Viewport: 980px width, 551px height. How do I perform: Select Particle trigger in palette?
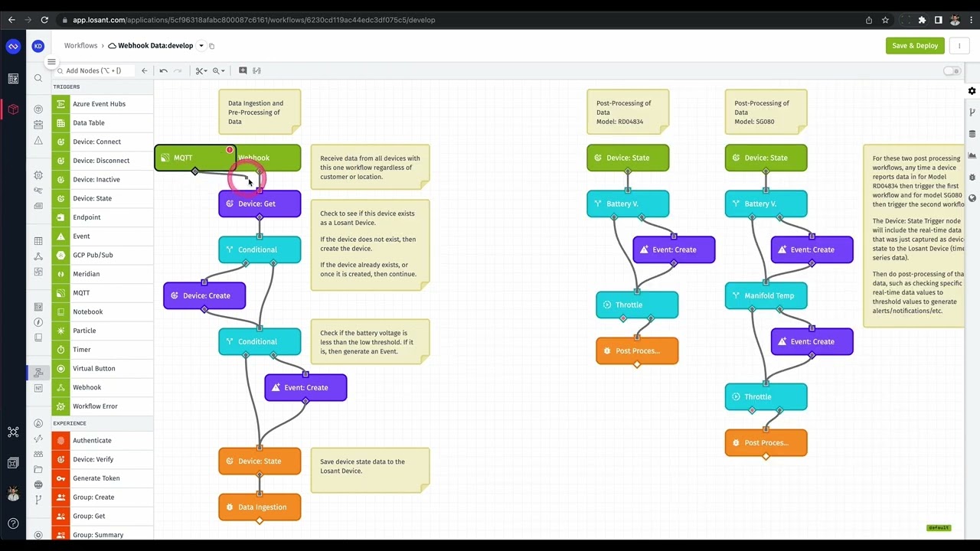(x=103, y=331)
